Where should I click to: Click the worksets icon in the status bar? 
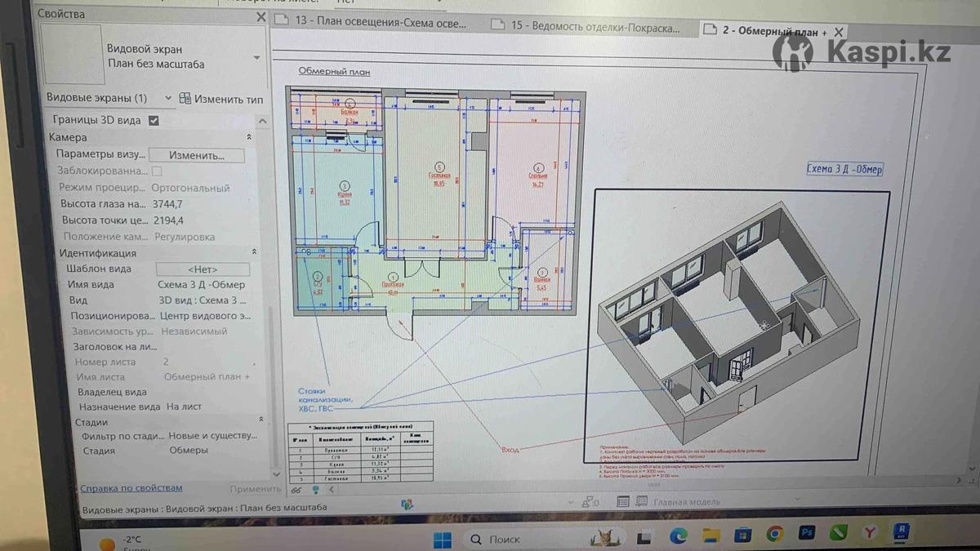coord(407,504)
